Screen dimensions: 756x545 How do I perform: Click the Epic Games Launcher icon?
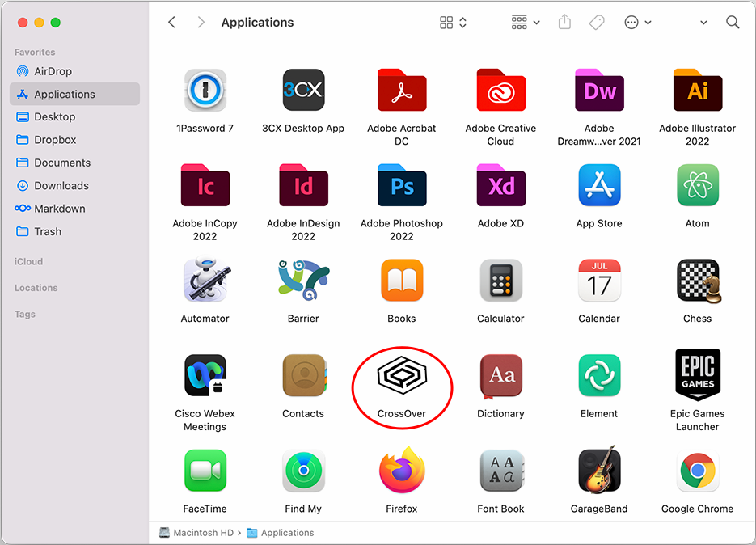pyautogui.click(x=697, y=376)
